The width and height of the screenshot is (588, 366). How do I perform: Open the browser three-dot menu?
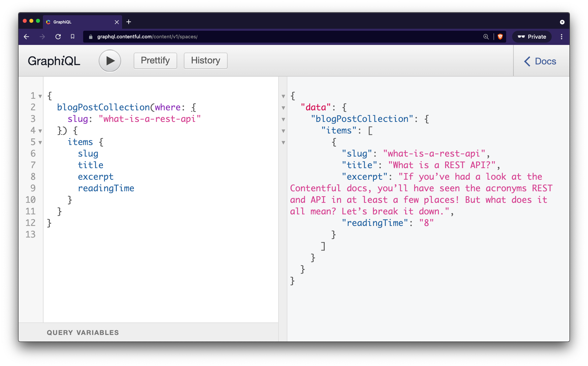(562, 37)
